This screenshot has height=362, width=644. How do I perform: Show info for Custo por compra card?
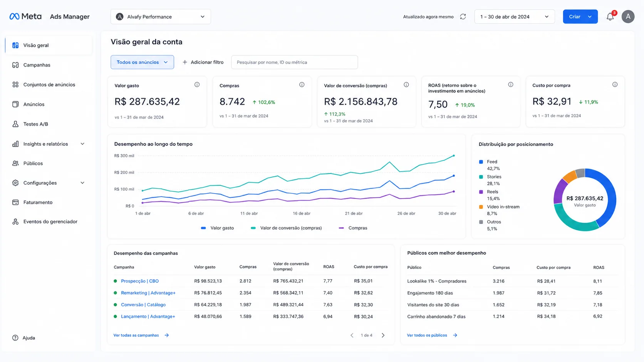615,85
